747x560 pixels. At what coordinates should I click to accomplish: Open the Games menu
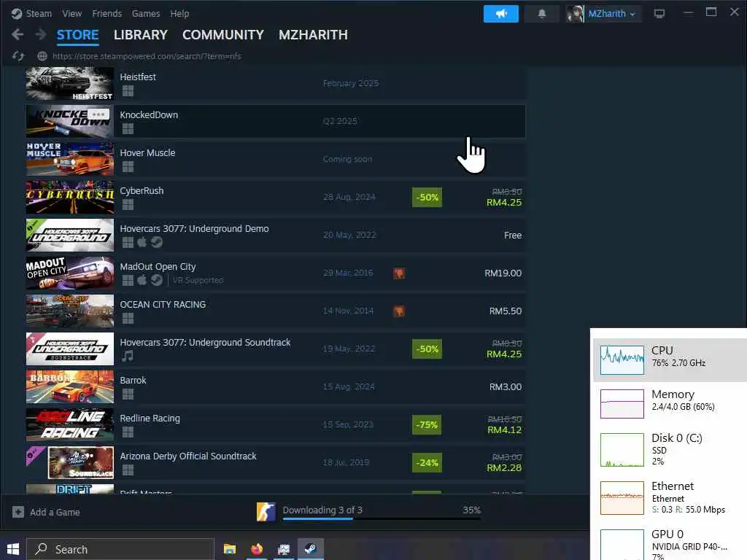(x=146, y=13)
